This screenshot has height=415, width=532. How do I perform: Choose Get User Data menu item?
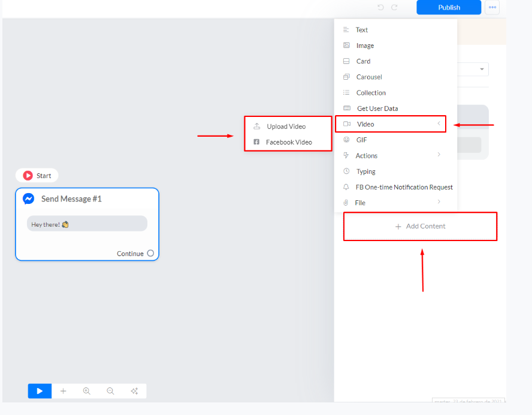377,109
